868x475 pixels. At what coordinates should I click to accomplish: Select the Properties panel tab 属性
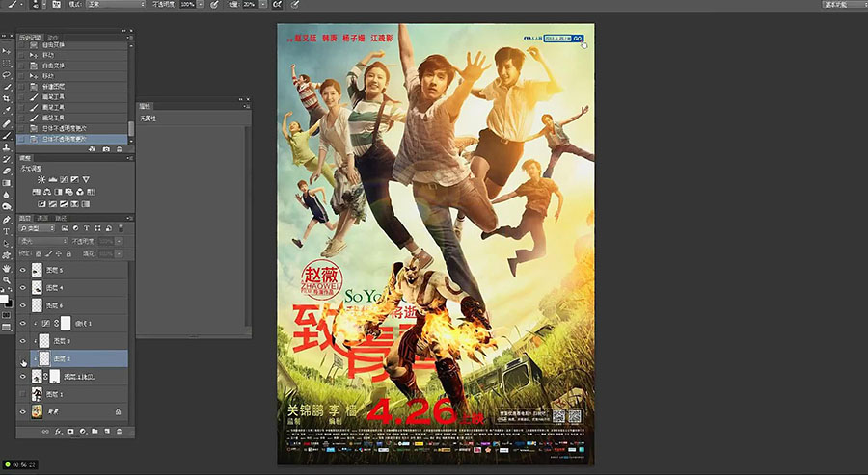pos(145,106)
